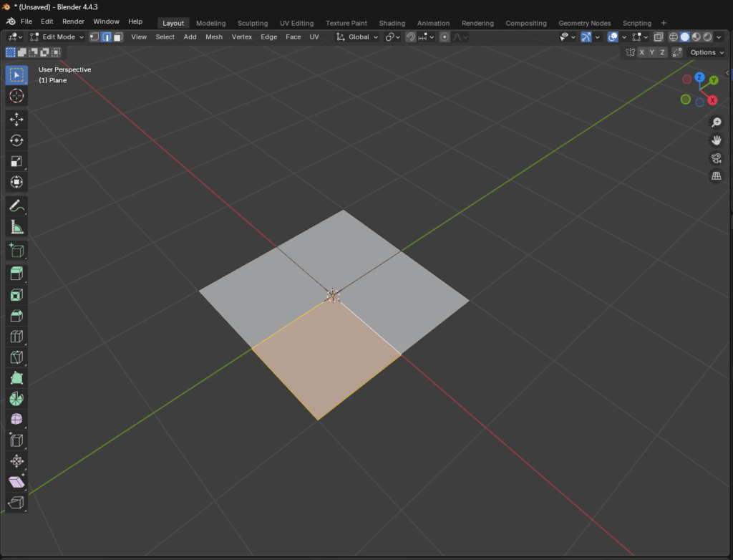The image size is (733, 560).
Task: Select the Bevel tool
Action: tap(16, 316)
